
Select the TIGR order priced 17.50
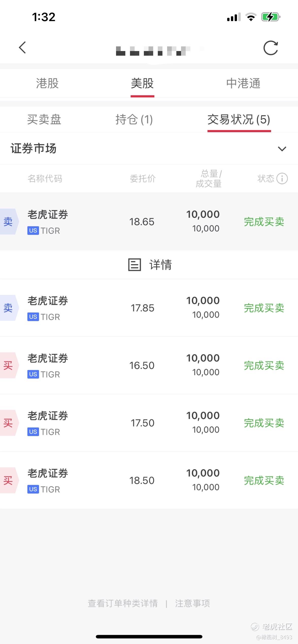[149, 423]
